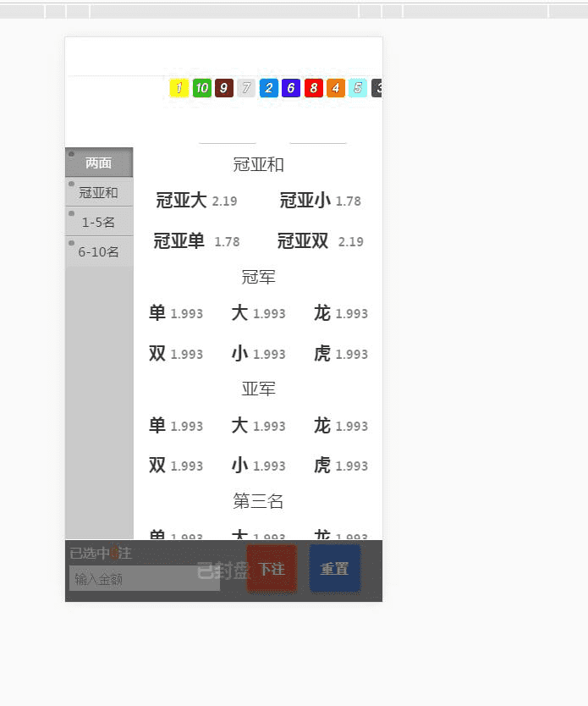The image size is (588, 706).
Task: Click the 第三名 section heading
Action: tap(258, 500)
